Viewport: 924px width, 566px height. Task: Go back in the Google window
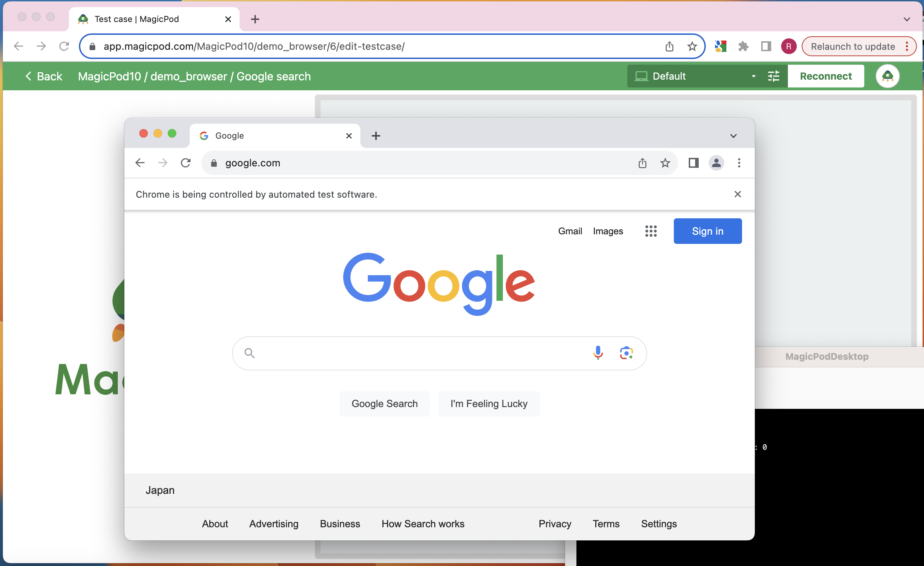tap(140, 163)
